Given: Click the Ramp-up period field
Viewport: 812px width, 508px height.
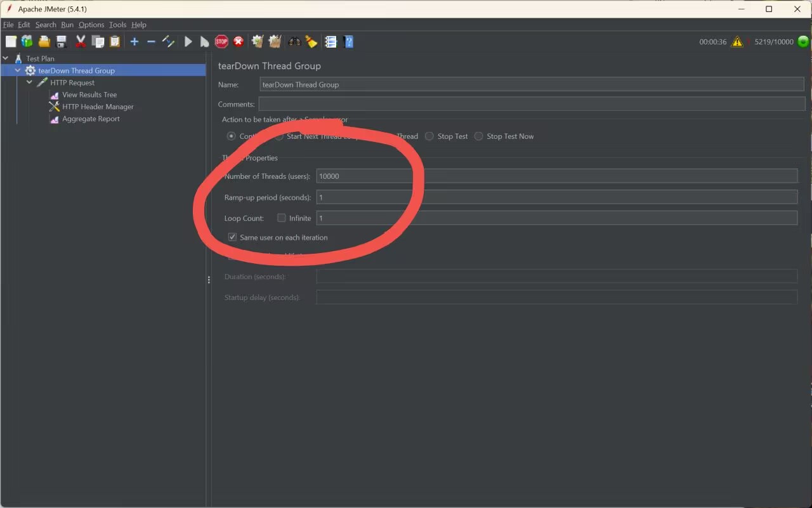Looking at the screenshot, I should 556,197.
